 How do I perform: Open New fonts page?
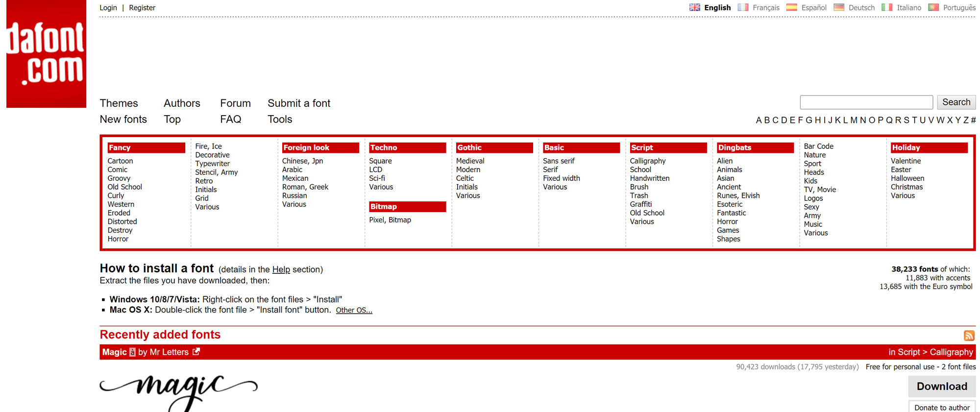coord(123,120)
